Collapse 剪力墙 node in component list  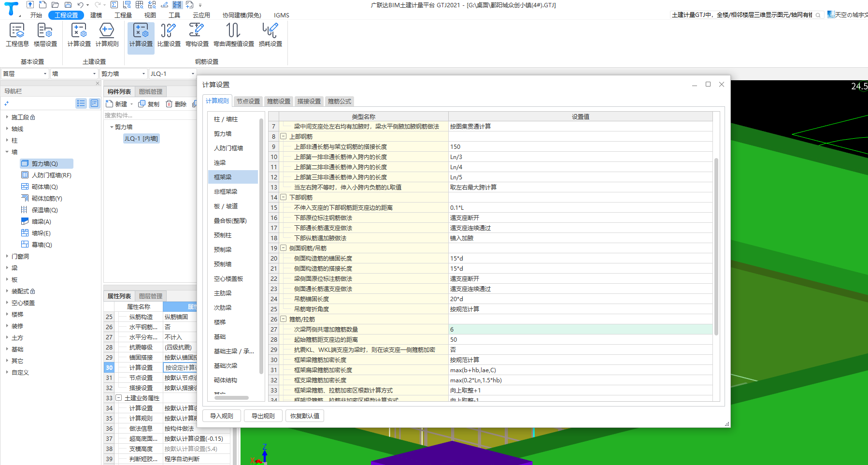tap(112, 127)
